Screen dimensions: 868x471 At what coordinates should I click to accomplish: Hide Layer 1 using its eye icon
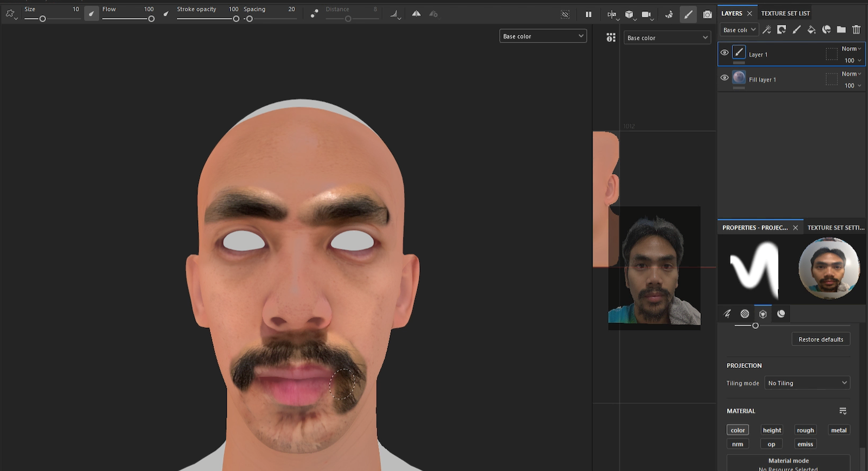tap(724, 53)
